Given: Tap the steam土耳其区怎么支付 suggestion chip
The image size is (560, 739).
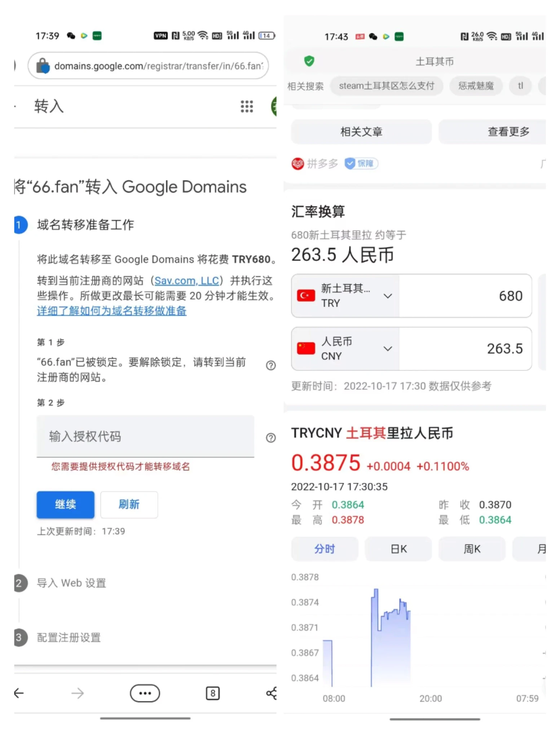Looking at the screenshot, I should coord(387,86).
